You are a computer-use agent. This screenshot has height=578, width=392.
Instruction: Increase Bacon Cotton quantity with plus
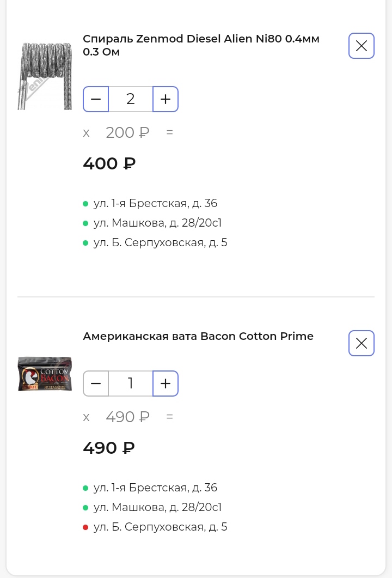[x=166, y=384]
